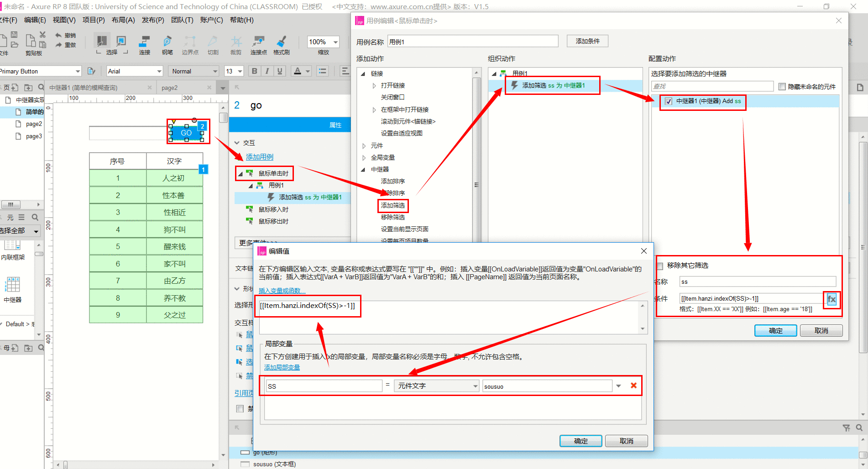Open the Normal font style dropdown
Image resolution: width=868 pixels, height=469 pixels.
coord(215,71)
